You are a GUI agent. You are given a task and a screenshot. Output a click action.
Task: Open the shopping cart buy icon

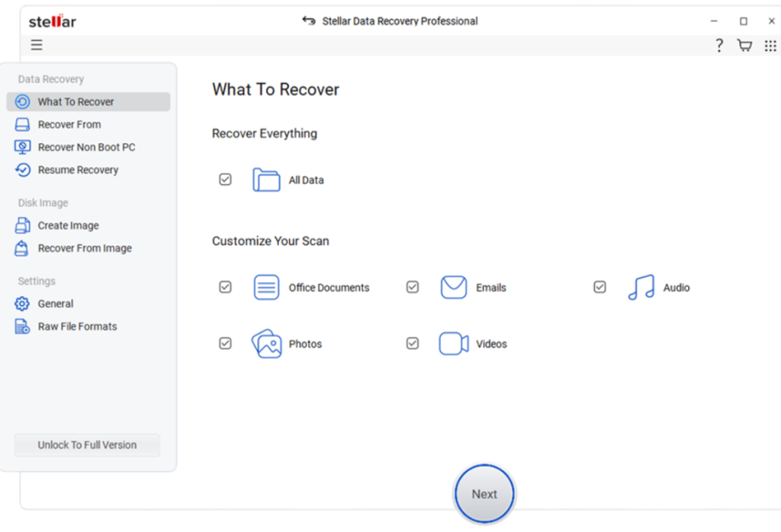coord(744,46)
